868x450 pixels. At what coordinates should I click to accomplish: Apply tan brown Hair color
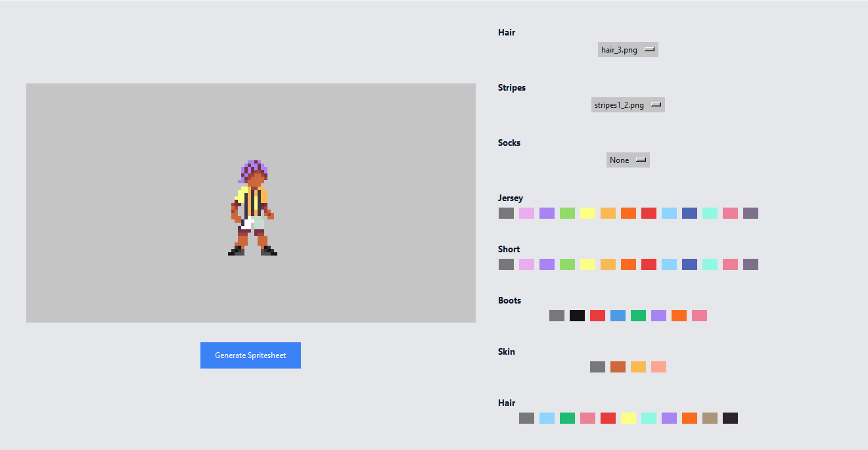click(x=710, y=418)
